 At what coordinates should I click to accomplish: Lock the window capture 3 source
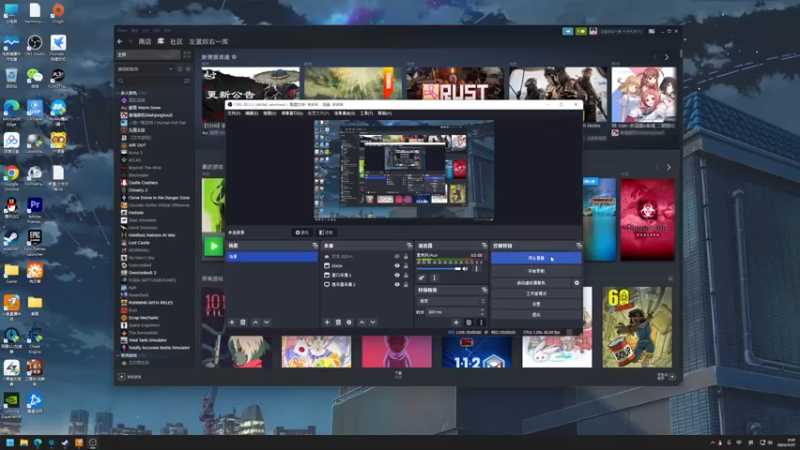pyautogui.click(x=406, y=275)
